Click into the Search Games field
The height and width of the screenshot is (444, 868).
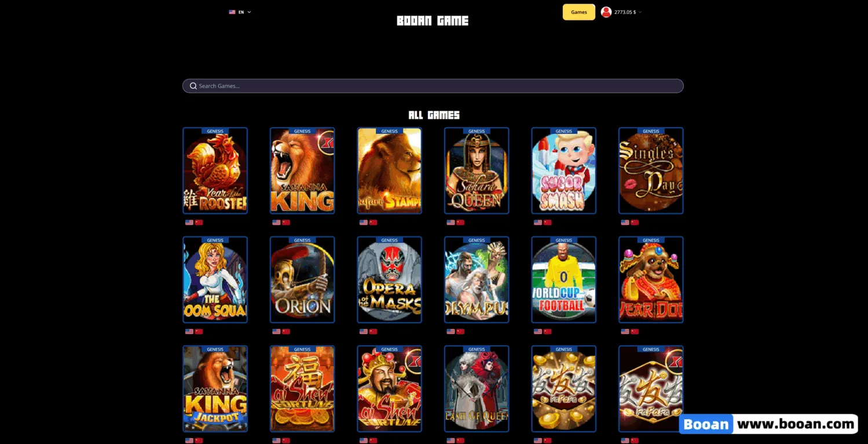[433, 86]
